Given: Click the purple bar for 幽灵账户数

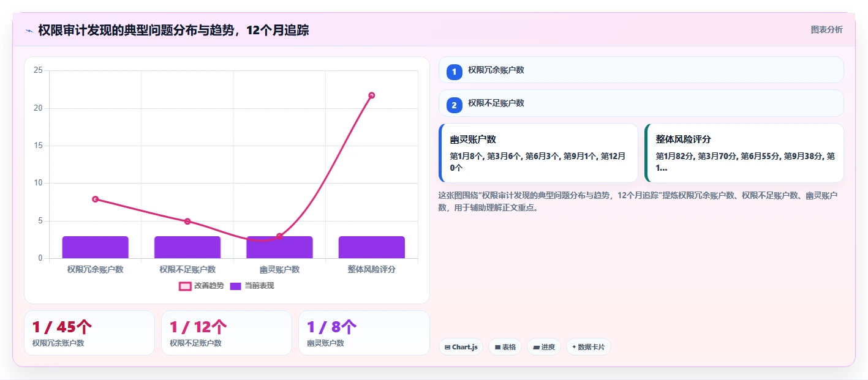Looking at the screenshot, I should pos(279,247).
